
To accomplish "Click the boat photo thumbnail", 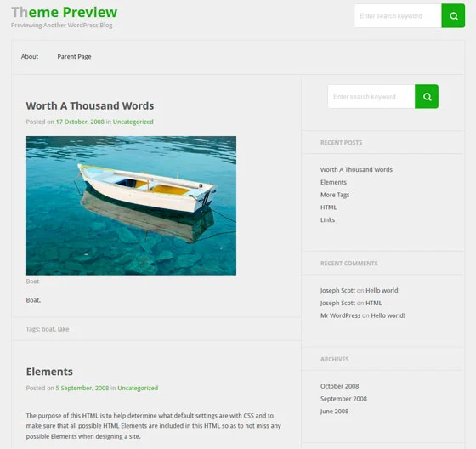I will (x=131, y=206).
